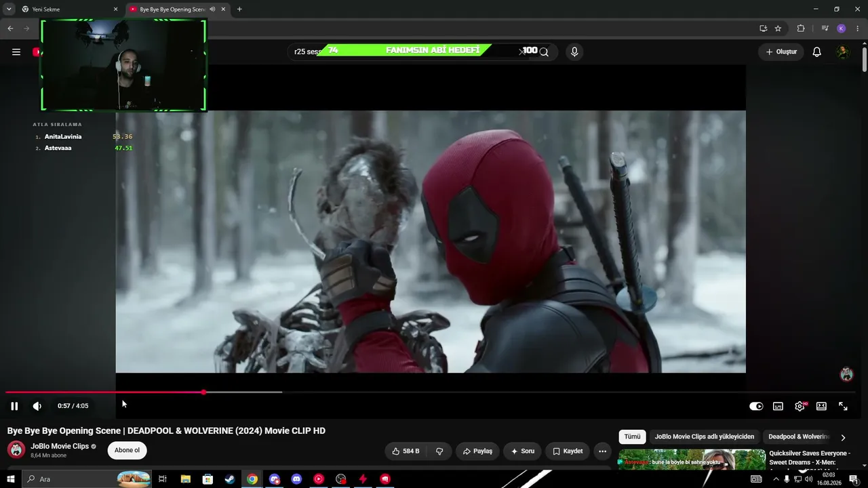The height and width of the screenshot is (488, 868).
Task: Select the Deadpool & Wolverine chip
Action: [798, 437]
